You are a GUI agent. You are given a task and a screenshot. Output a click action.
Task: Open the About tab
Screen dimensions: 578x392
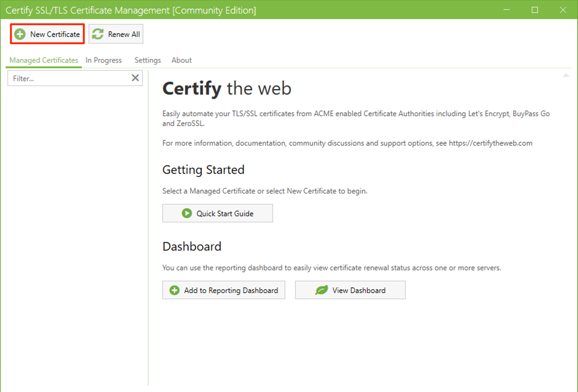pos(181,60)
